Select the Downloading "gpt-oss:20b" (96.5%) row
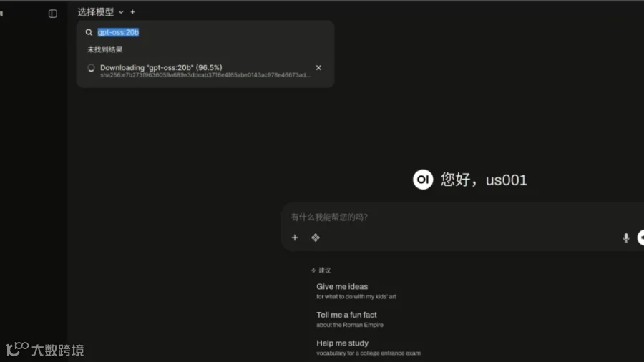Image resolution: width=644 pixels, height=362 pixels. click(x=205, y=71)
